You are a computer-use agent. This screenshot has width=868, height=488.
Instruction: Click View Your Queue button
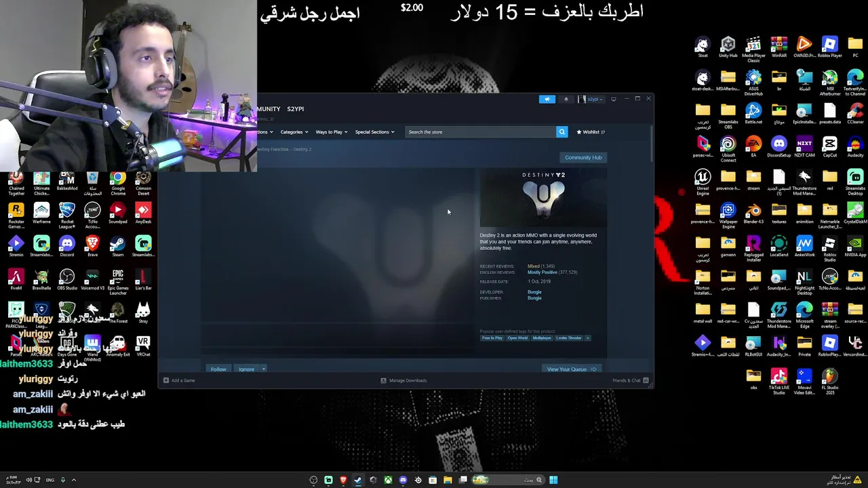571,369
